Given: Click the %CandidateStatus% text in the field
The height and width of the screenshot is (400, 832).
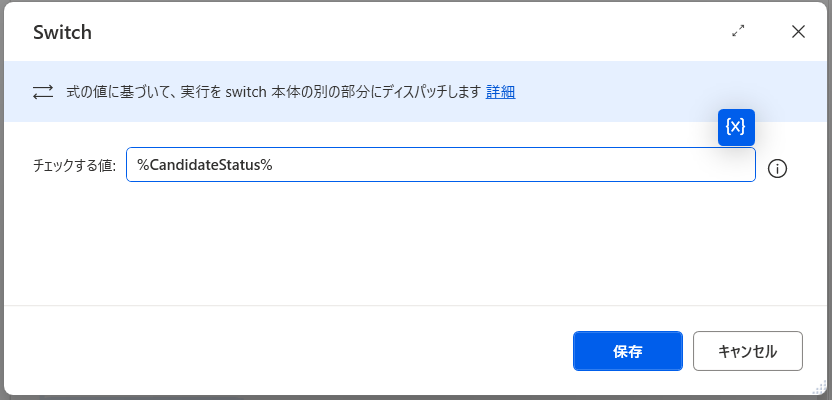Looking at the screenshot, I should pos(205,165).
